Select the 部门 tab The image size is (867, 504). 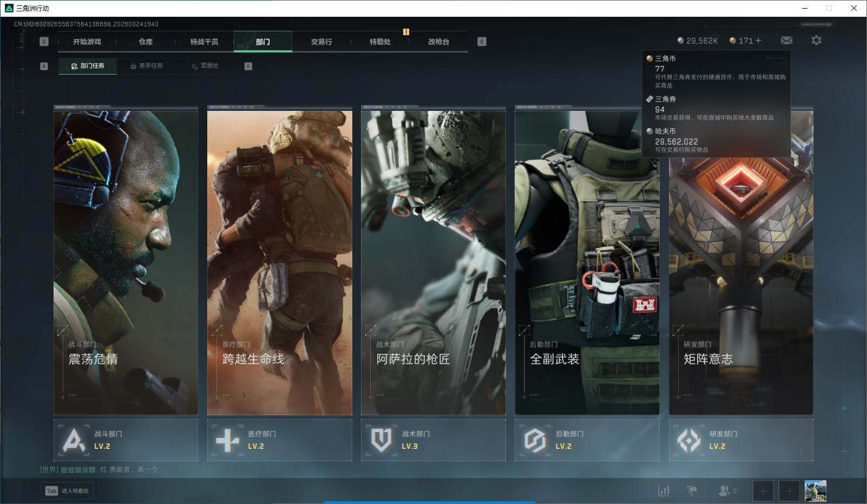pos(263,42)
